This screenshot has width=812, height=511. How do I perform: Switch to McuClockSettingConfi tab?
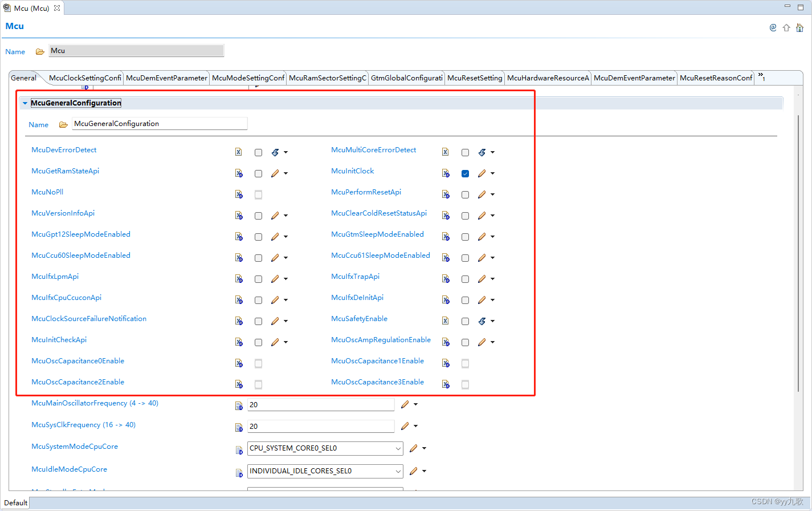[85, 78]
